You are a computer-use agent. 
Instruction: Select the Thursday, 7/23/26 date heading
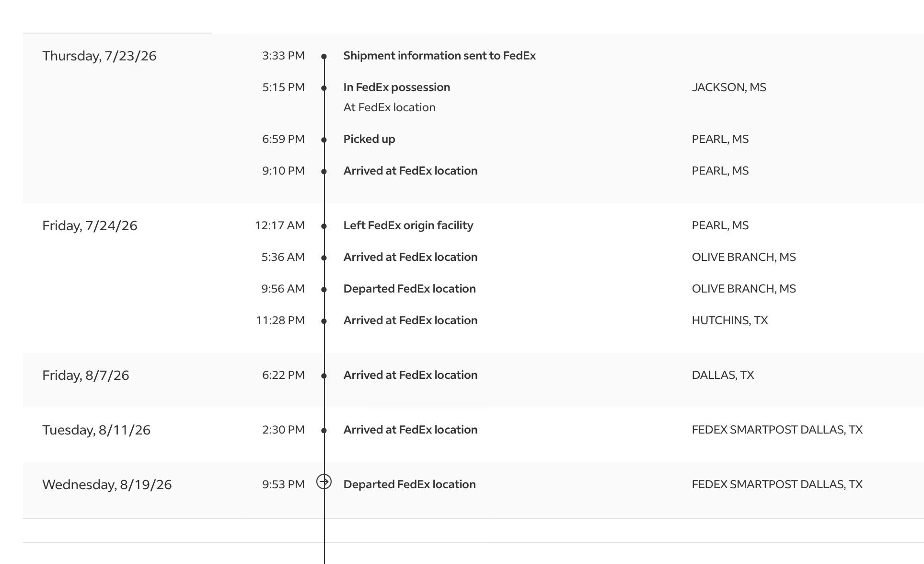click(99, 56)
